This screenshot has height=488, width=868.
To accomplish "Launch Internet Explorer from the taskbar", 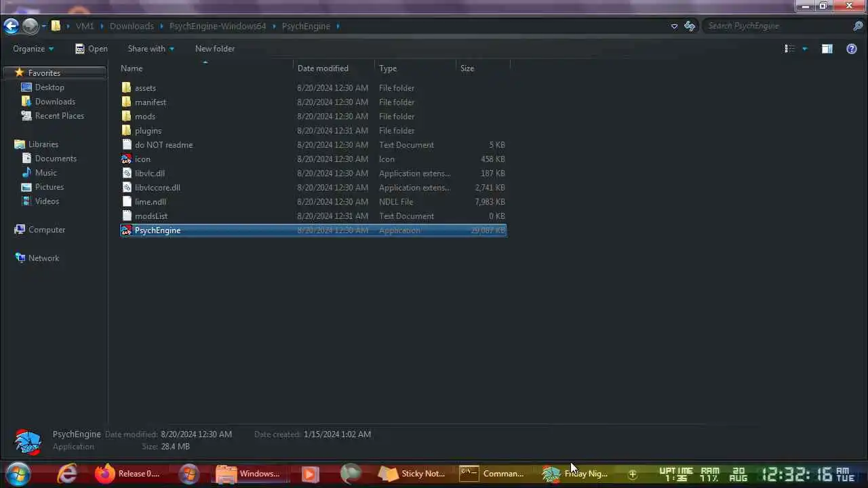I will 67,474.
